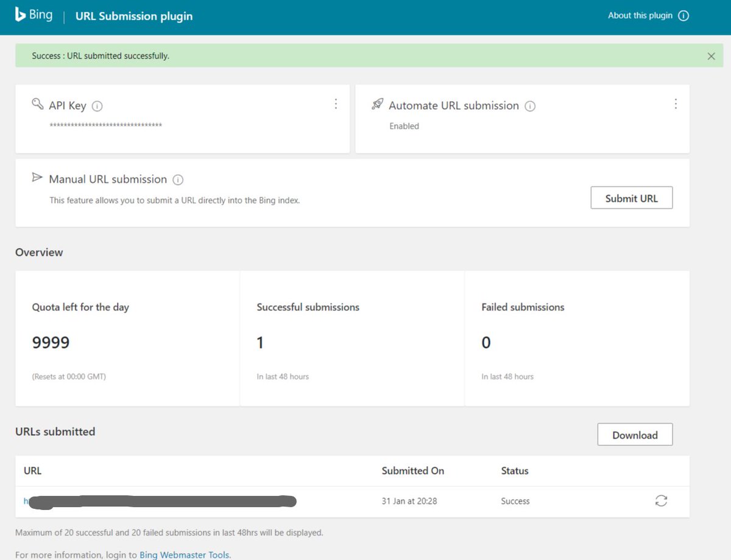The height and width of the screenshot is (560, 731).
Task: Select the 31 Jan at 20:28 cell
Action: [x=409, y=501]
